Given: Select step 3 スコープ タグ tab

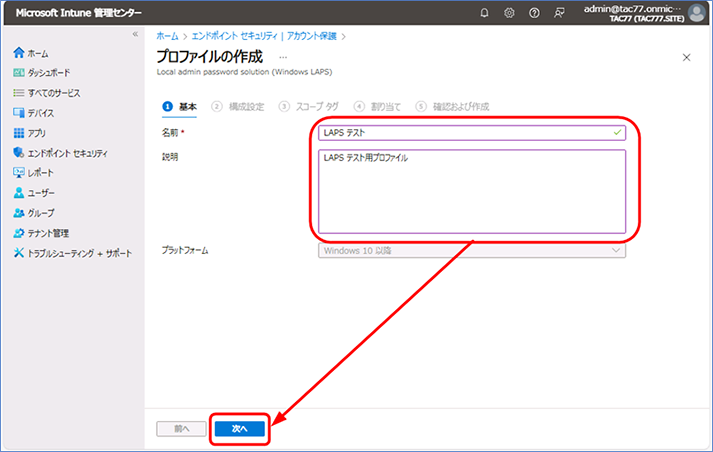Looking at the screenshot, I should click(x=309, y=106).
